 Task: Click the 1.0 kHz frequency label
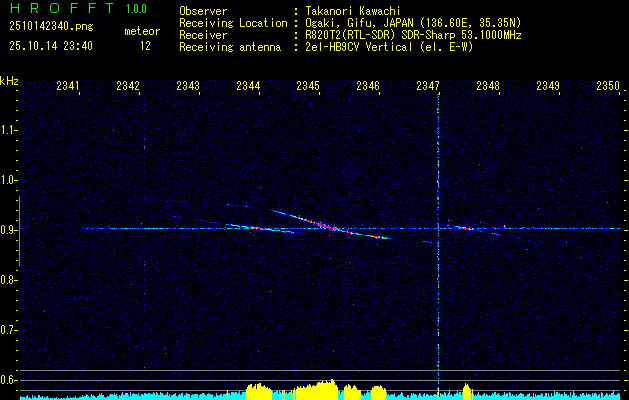click(8, 180)
